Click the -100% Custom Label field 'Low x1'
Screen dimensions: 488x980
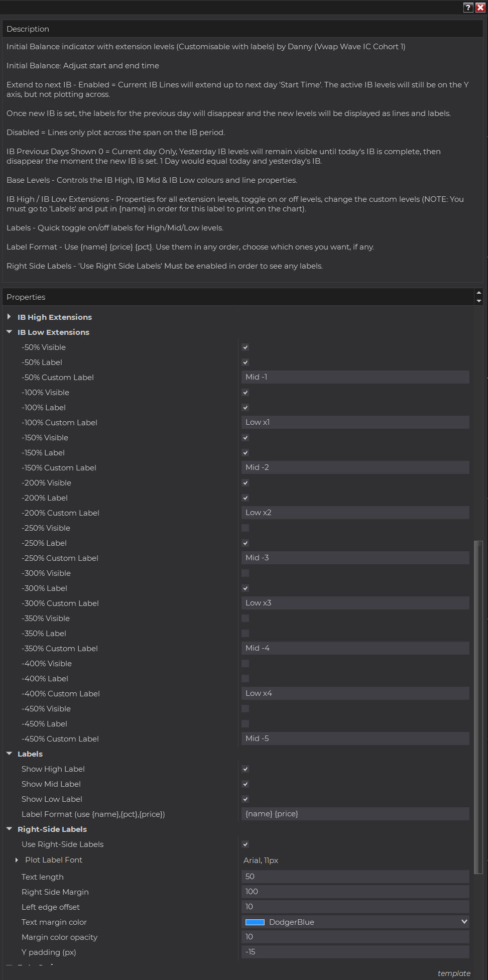[x=355, y=422]
